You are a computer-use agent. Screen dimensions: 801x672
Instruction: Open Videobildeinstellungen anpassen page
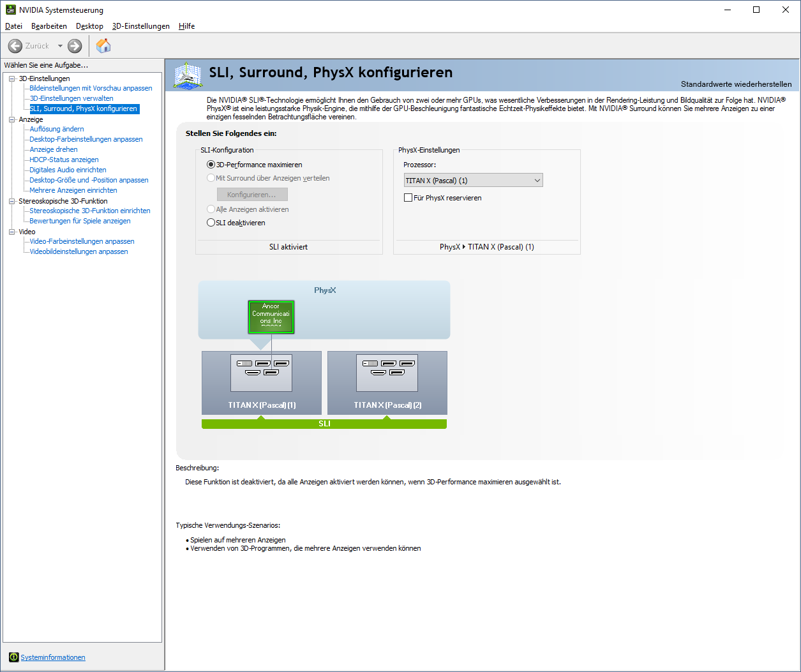[x=79, y=251]
